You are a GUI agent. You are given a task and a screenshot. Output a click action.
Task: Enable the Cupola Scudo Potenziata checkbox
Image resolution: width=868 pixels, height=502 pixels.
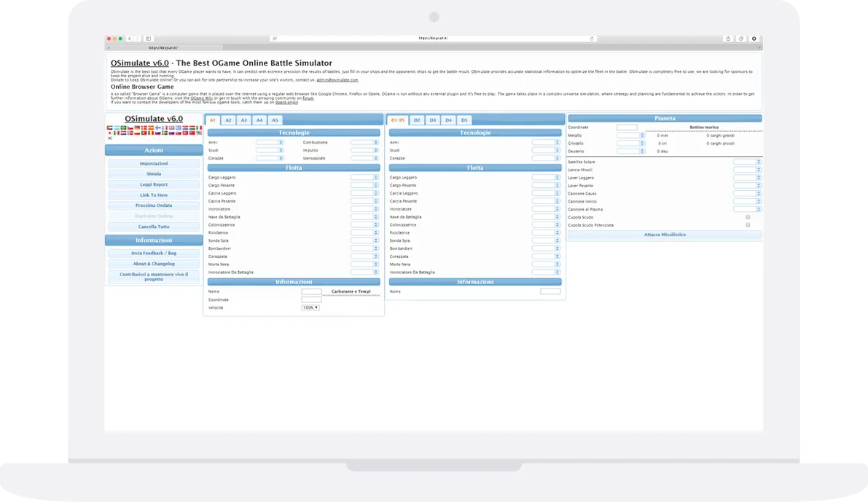coord(747,225)
